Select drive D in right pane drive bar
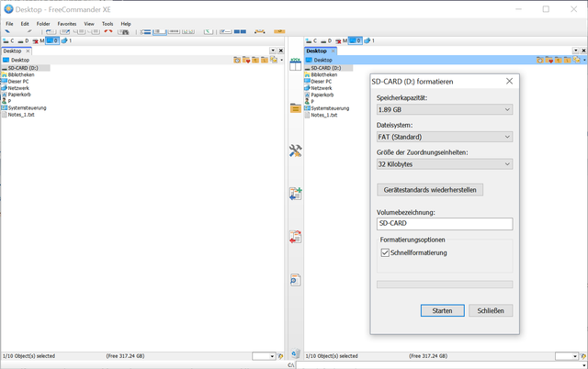588x369 pixels. (x=326, y=40)
